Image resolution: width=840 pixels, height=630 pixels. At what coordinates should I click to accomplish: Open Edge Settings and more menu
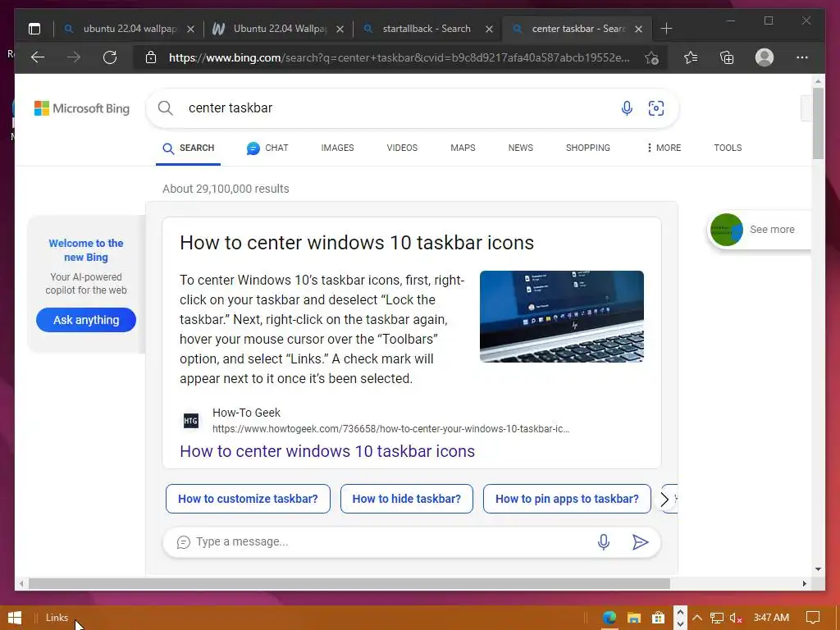802,57
